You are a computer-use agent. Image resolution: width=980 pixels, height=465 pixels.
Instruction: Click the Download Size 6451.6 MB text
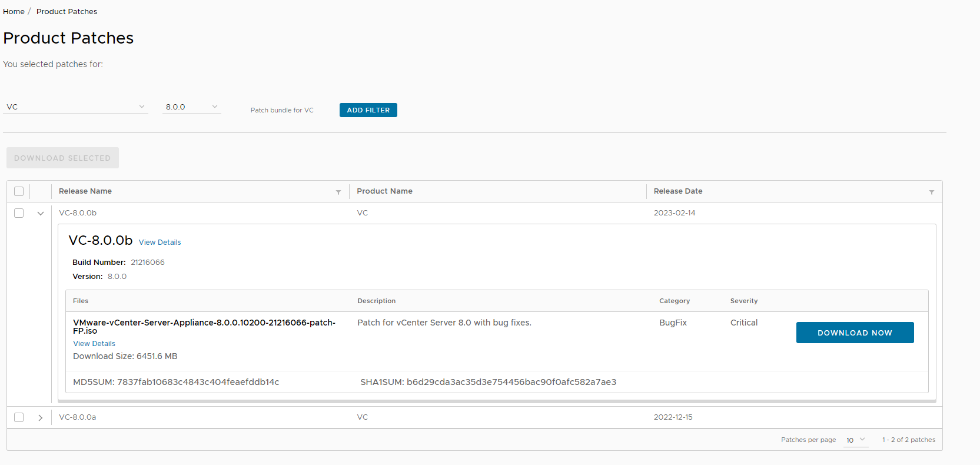(125, 356)
